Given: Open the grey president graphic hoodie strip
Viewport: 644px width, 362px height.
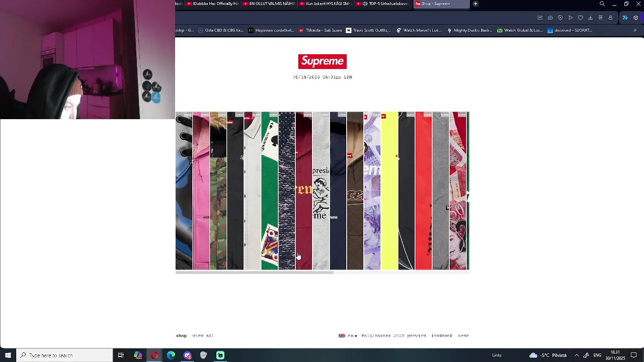Looking at the screenshot, I should click(320, 191).
